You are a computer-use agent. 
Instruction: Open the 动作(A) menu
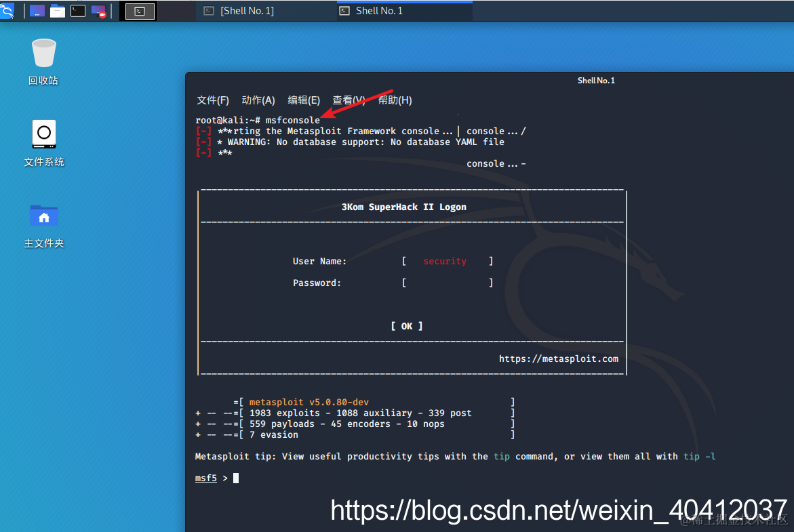pos(258,100)
